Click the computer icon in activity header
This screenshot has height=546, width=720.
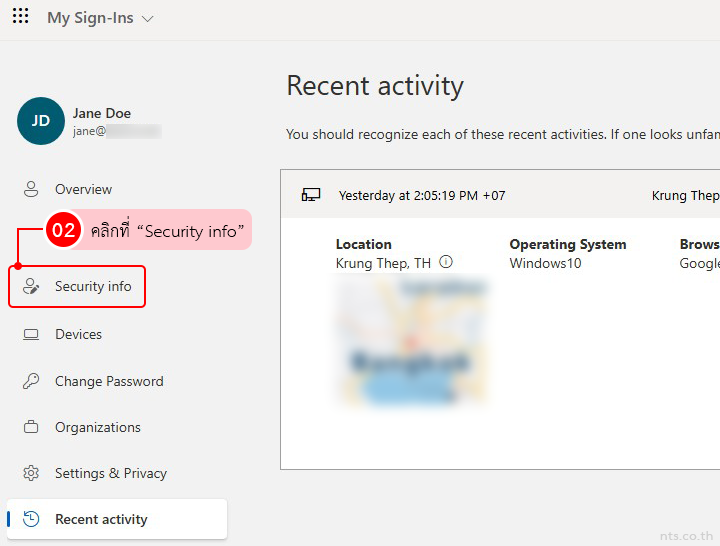click(x=311, y=195)
